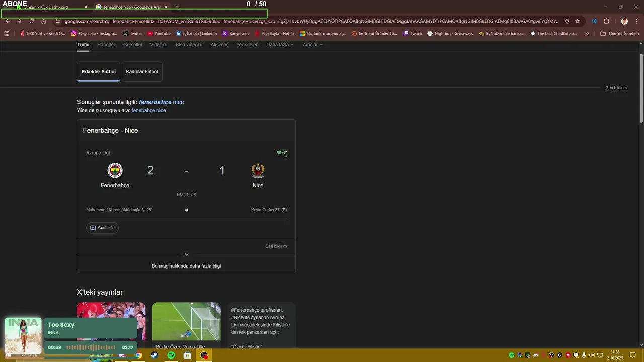
Task: Open Spotify from the taskbar
Action: [171, 355]
